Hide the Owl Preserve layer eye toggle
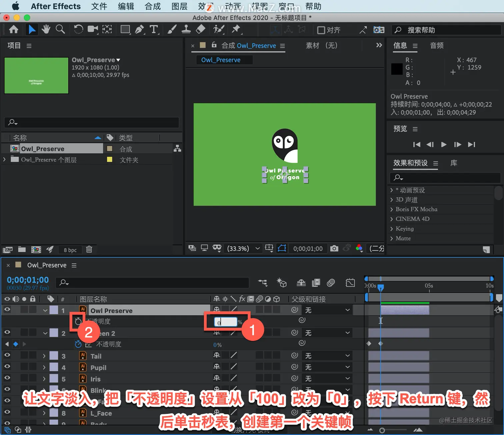Screen dimensions: 504x435 click(x=7, y=310)
